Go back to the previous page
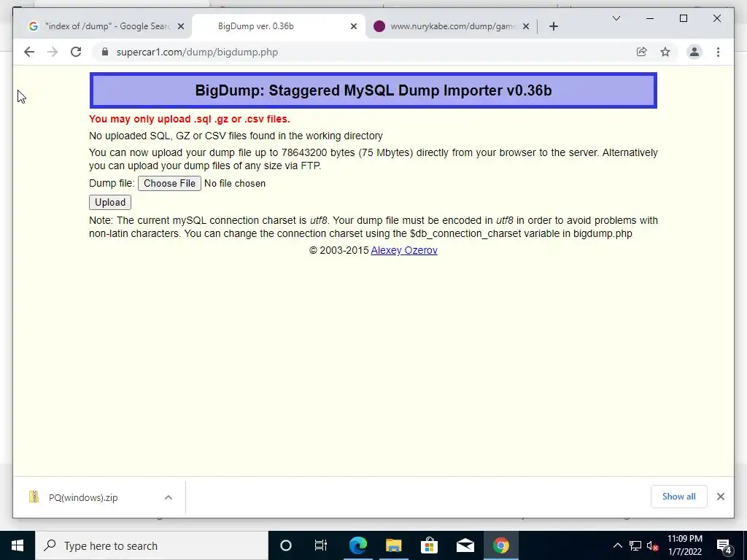Viewport: 747px width, 560px height. (29, 52)
